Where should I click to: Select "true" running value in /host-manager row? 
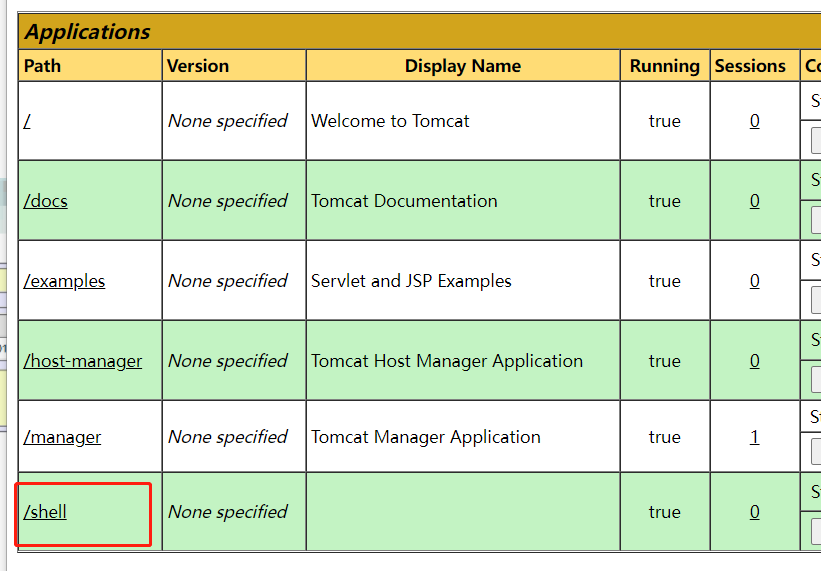point(664,361)
